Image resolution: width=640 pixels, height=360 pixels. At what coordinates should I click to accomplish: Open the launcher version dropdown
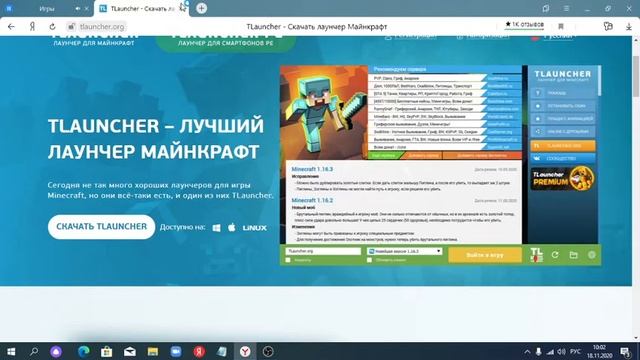coord(404,251)
